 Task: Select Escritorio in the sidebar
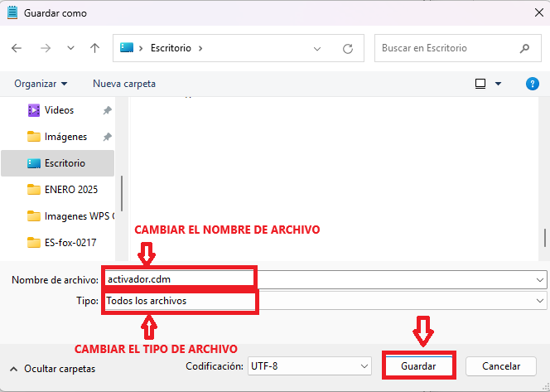click(58, 163)
